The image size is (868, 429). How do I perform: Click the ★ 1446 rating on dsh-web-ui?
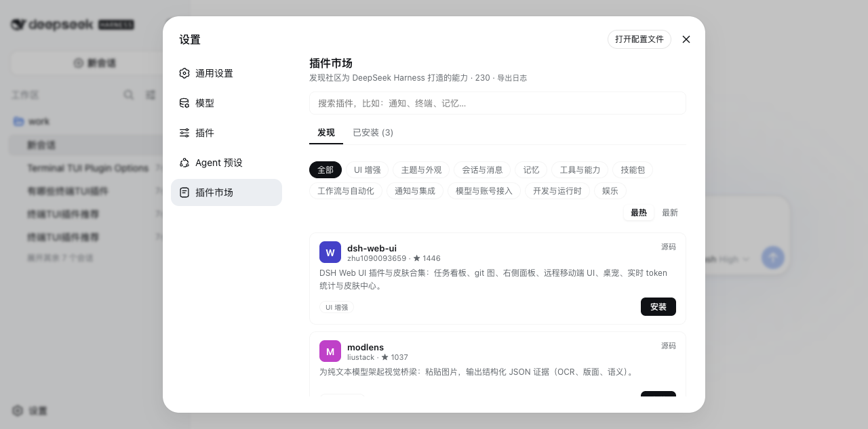(427, 258)
